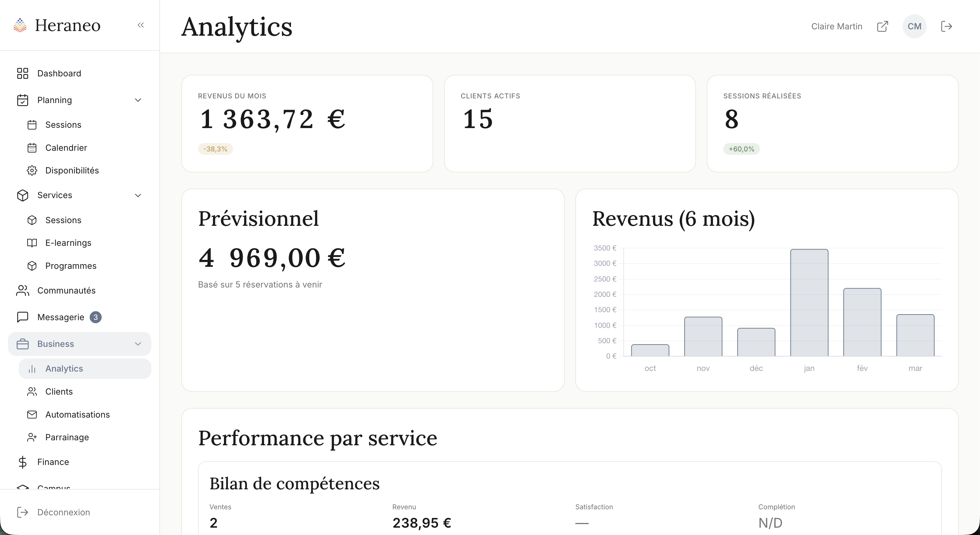Viewport: 980px width, 535px height.
Task: Open the Automatisations envelope icon
Action: 33,415
